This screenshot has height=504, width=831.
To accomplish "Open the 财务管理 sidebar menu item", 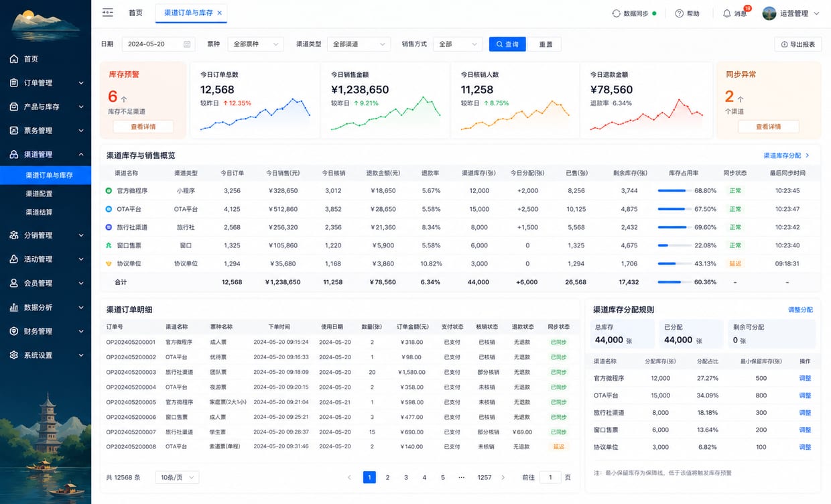I will (x=46, y=331).
